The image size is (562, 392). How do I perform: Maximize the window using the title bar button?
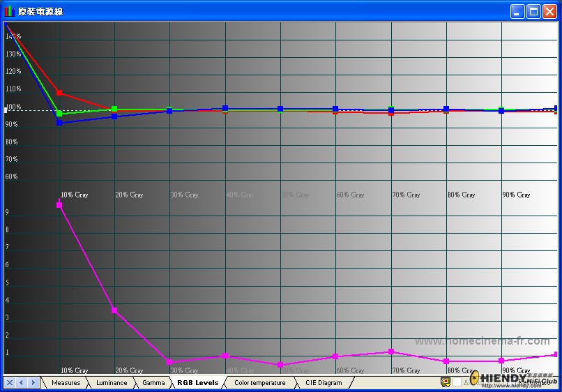(x=533, y=11)
